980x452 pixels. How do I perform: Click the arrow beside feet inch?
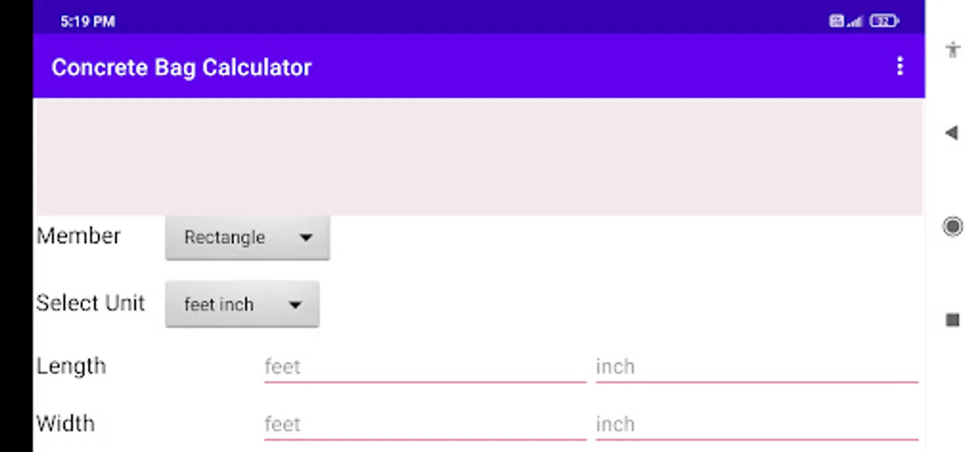coord(295,304)
